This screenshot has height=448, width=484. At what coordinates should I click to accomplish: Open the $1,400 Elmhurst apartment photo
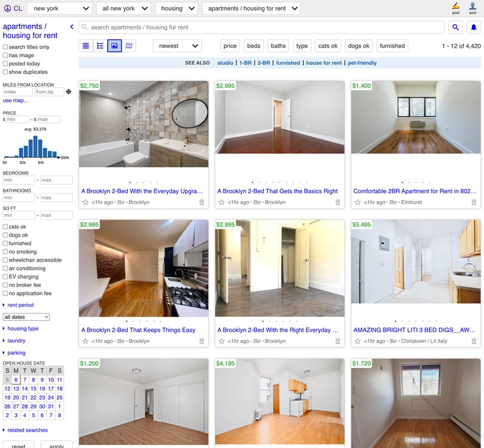point(416,117)
